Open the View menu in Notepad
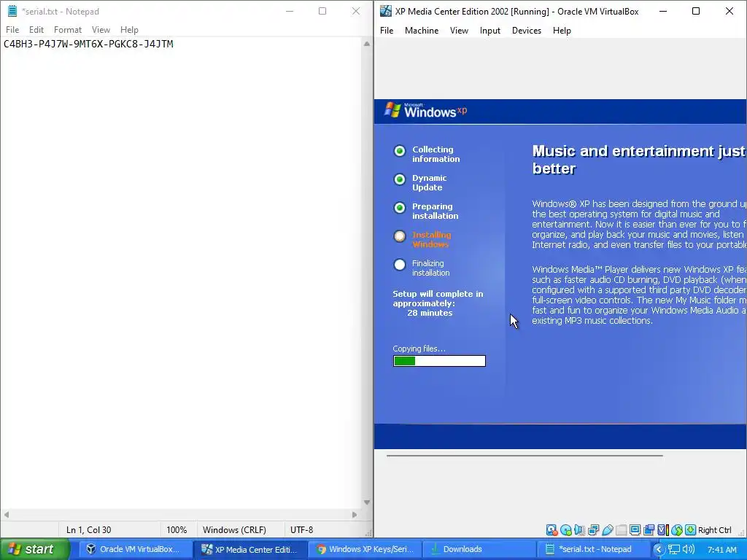 point(101,29)
